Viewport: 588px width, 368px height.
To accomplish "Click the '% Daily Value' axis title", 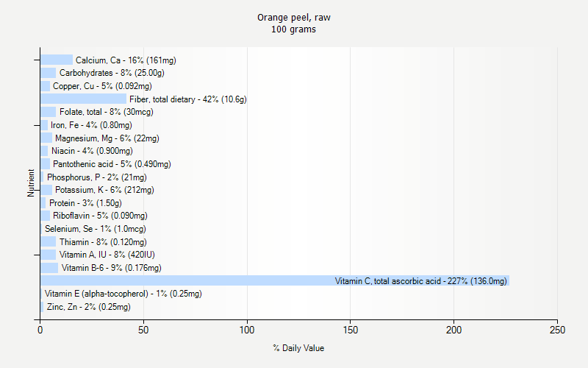I will (x=298, y=348).
